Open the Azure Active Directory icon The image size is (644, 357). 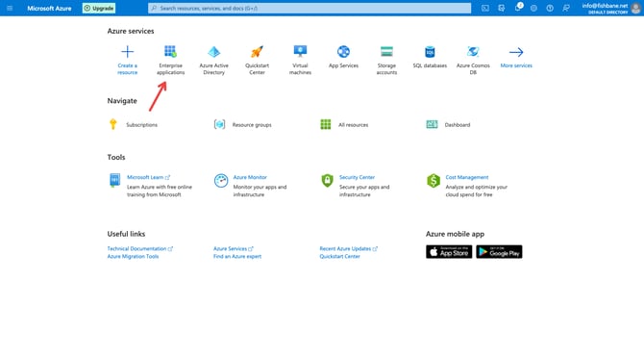pyautogui.click(x=213, y=52)
